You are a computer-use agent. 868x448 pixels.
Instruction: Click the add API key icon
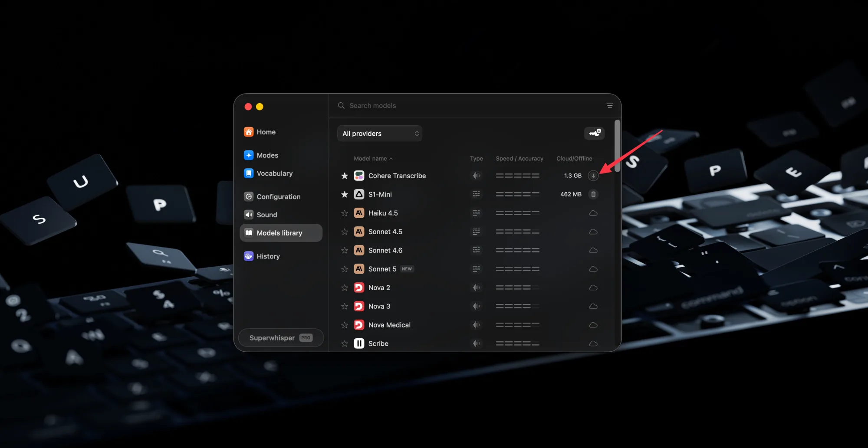coord(594,133)
